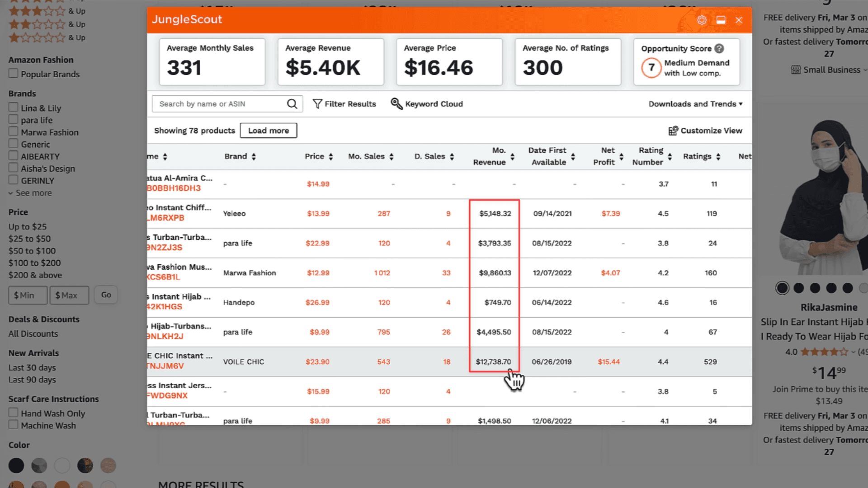This screenshot has width=868, height=488.
Task: Check the Marwa Fashion brand filter
Action: pyautogui.click(x=14, y=131)
